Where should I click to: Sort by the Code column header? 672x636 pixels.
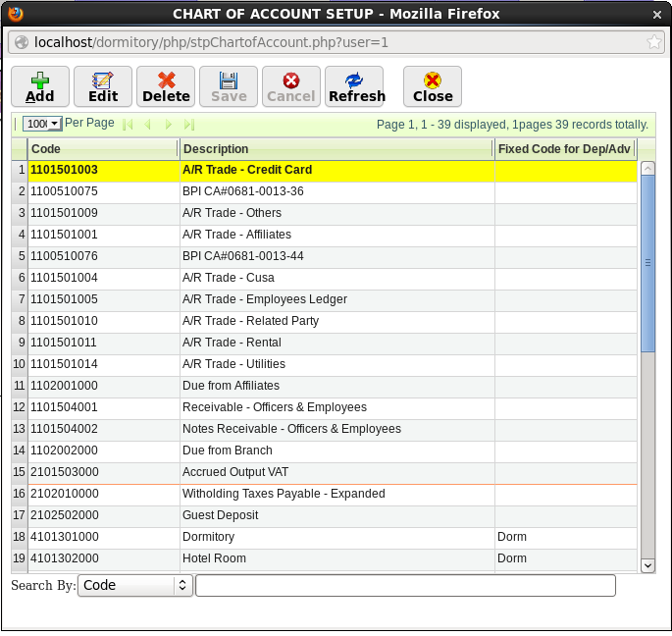click(103, 149)
